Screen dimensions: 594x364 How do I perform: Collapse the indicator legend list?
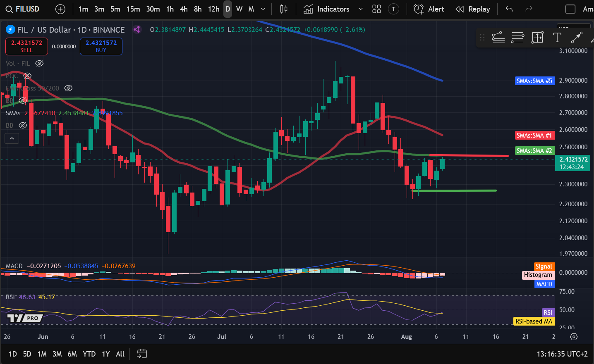click(12, 138)
